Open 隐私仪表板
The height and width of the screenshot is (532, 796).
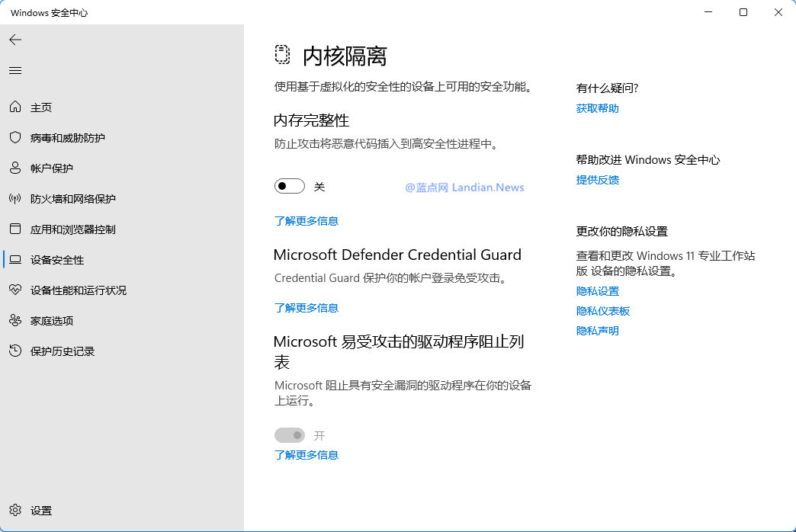tap(602, 310)
